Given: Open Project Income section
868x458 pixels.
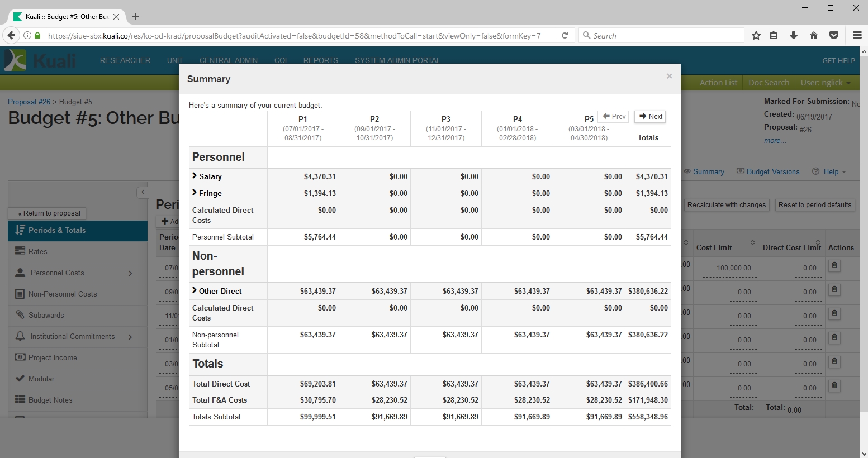Looking at the screenshot, I should pyautogui.click(x=53, y=357).
